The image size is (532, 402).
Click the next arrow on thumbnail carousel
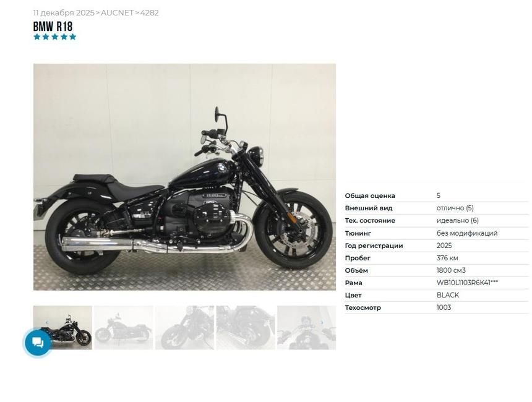(x=322, y=322)
